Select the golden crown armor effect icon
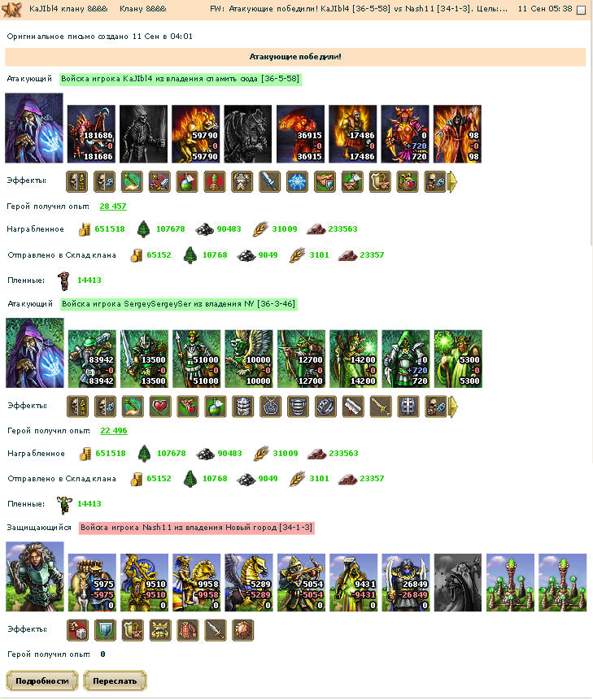The height and width of the screenshot is (700, 593). point(160,630)
